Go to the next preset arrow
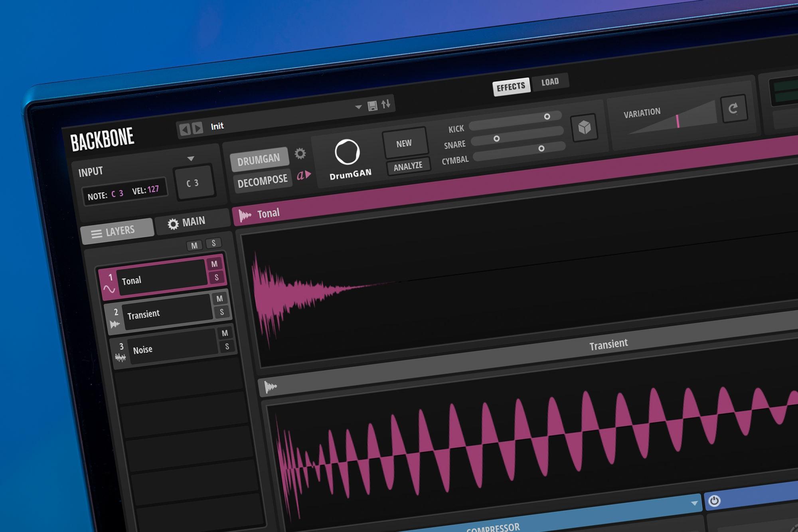 pos(198,128)
